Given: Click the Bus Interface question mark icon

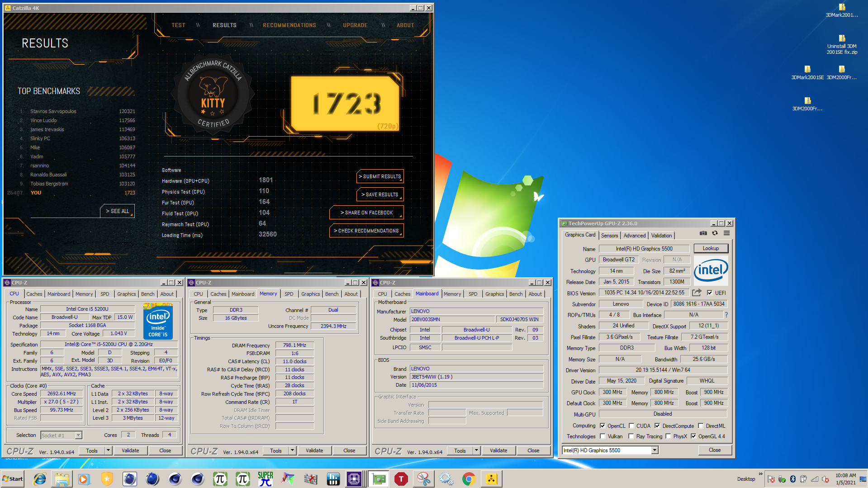Looking at the screenshot, I should click(x=726, y=315).
